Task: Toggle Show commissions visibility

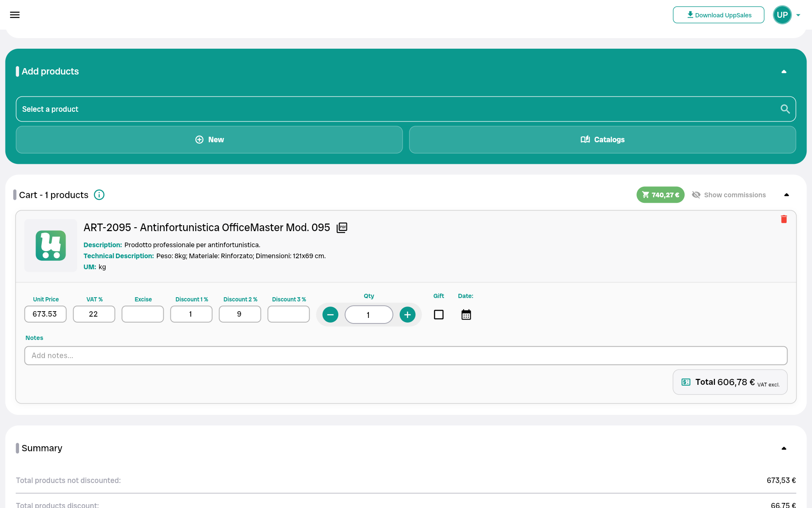Action: [729, 195]
